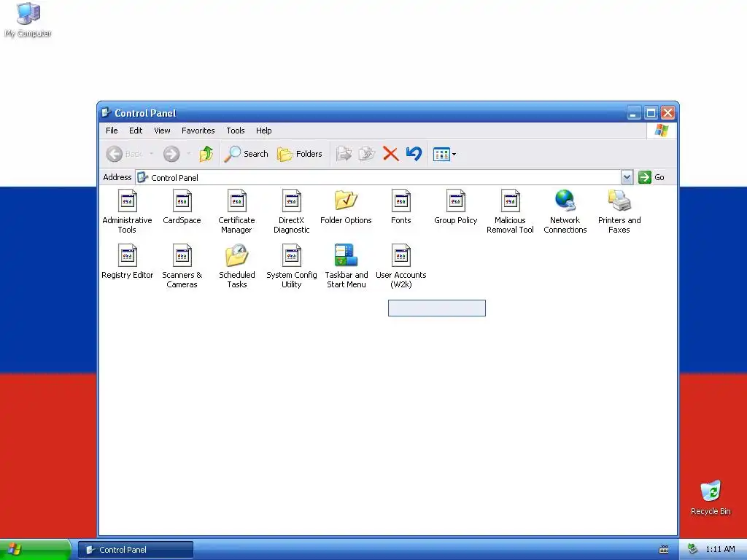The image size is (747, 560).
Task: Open the Views dropdown button
Action: [444, 154]
